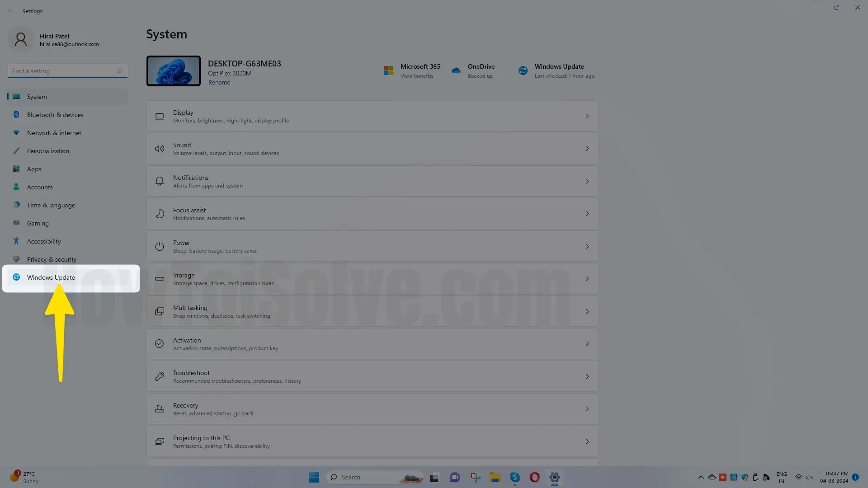Click the Windows Start button

click(314, 477)
